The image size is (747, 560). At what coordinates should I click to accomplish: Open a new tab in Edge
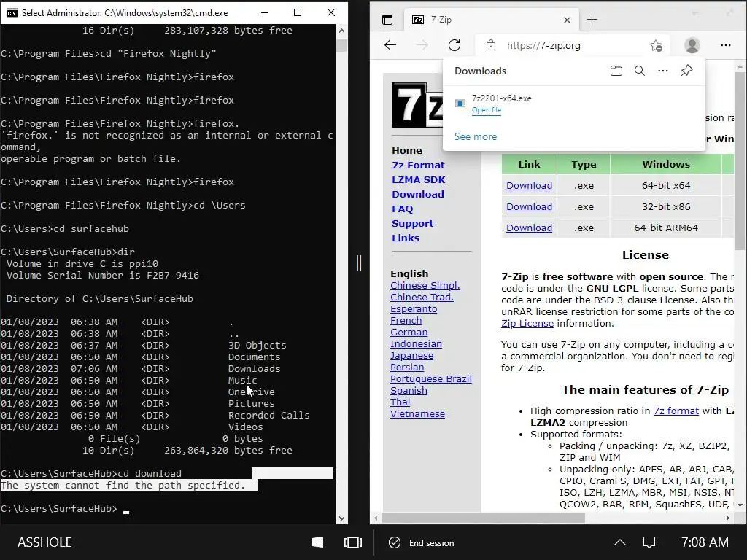pos(592,20)
